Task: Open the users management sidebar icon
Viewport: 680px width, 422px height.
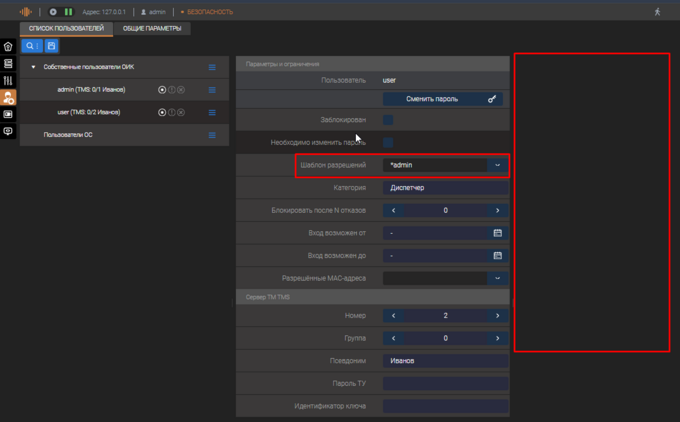Action: click(9, 98)
